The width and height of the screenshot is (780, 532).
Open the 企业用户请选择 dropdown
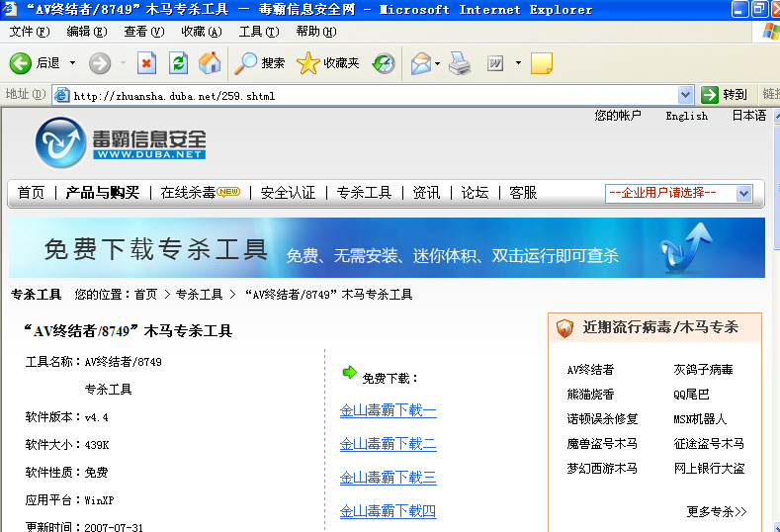pyautogui.click(x=678, y=193)
